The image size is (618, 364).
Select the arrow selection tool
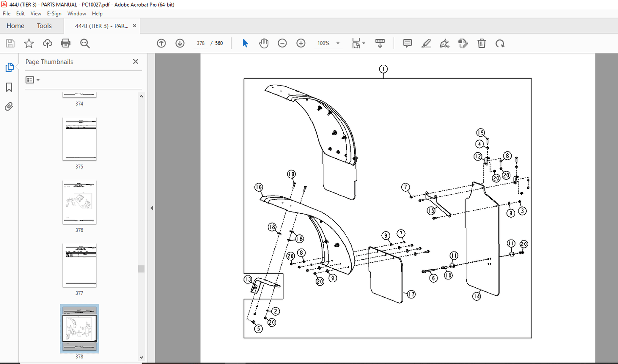pyautogui.click(x=245, y=43)
